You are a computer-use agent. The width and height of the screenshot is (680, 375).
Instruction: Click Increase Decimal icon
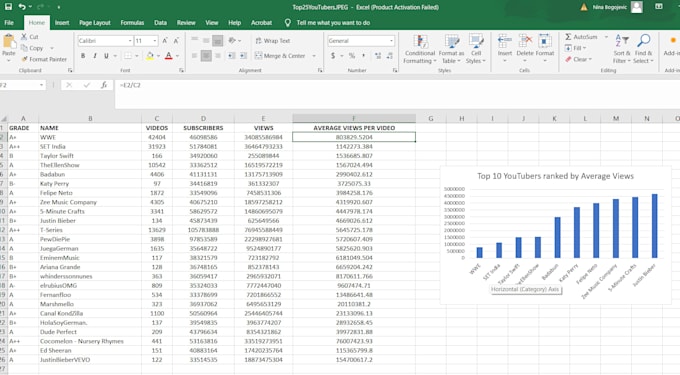tap(378, 55)
